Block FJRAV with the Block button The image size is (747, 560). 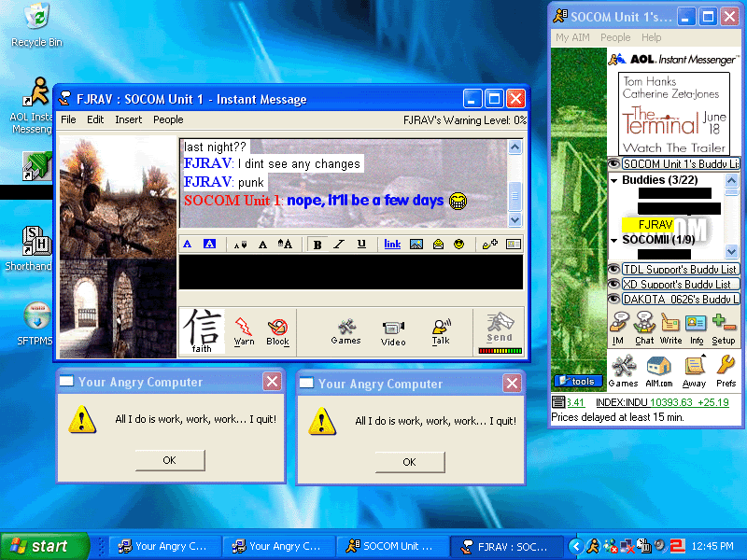[x=277, y=331]
